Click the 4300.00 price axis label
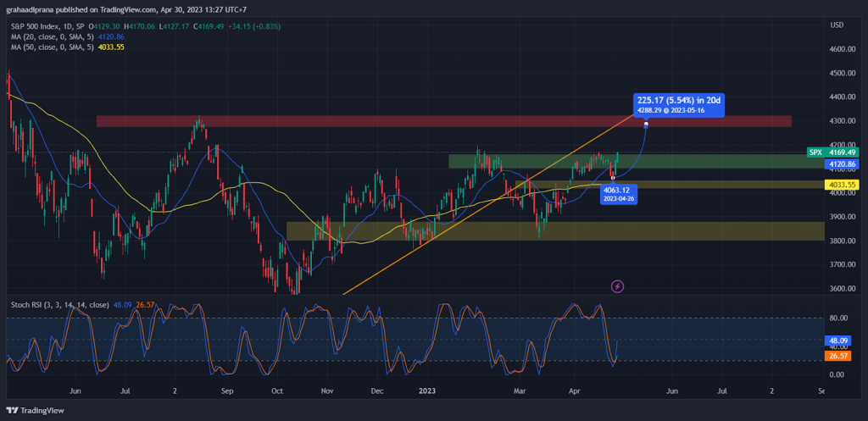The height and width of the screenshot is (421, 868). 843,120
